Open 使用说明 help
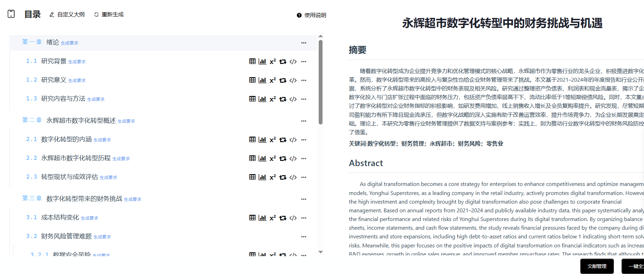 (311, 15)
